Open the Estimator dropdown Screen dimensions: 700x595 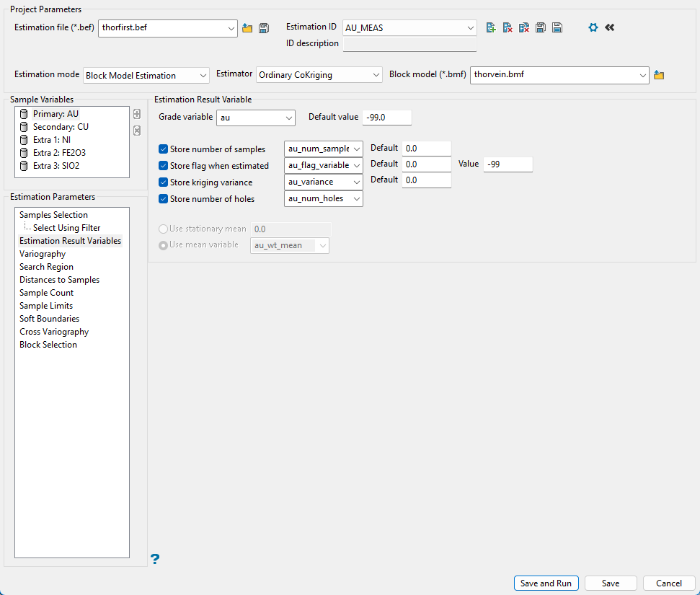pyautogui.click(x=319, y=75)
